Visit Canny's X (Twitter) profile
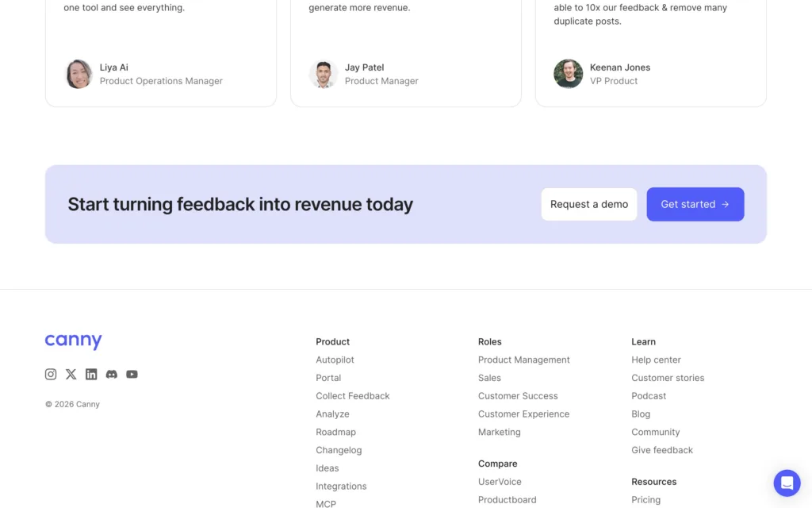 pyautogui.click(x=71, y=375)
